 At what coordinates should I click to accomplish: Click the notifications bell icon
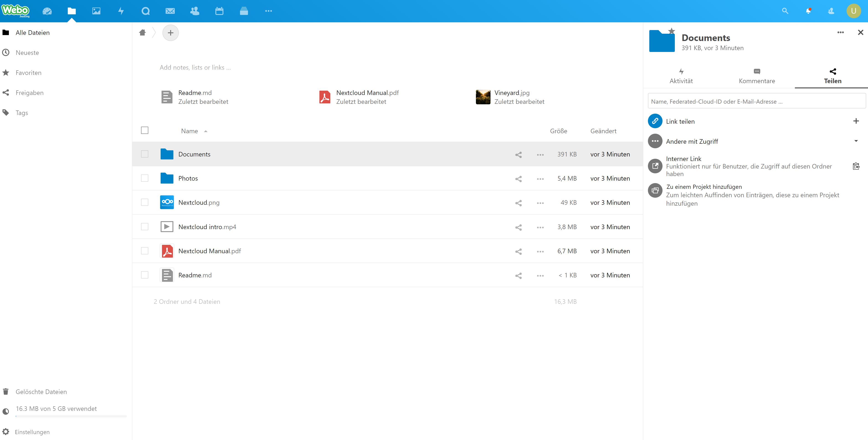pyautogui.click(x=808, y=11)
